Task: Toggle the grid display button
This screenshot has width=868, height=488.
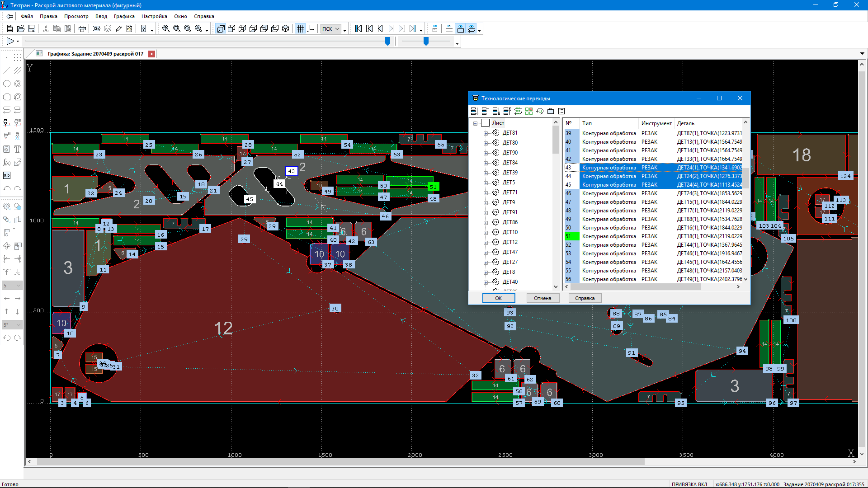Action: [300, 29]
